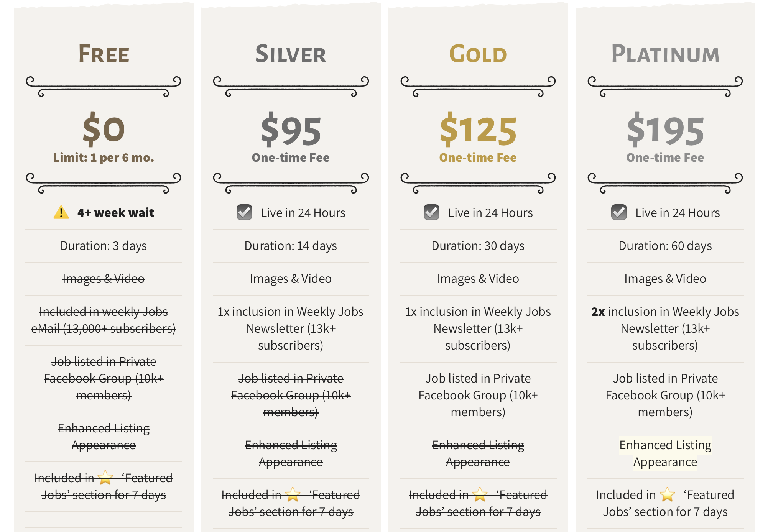Select the Silver plan heading

(x=291, y=54)
